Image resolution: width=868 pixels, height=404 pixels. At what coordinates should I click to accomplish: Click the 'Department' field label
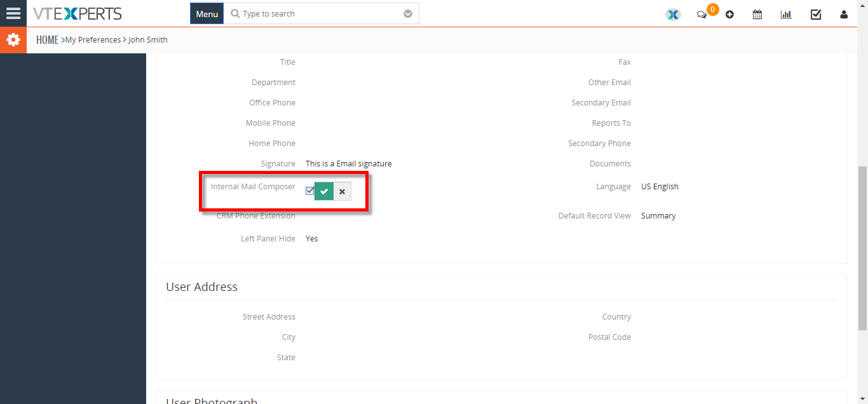click(273, 82)
